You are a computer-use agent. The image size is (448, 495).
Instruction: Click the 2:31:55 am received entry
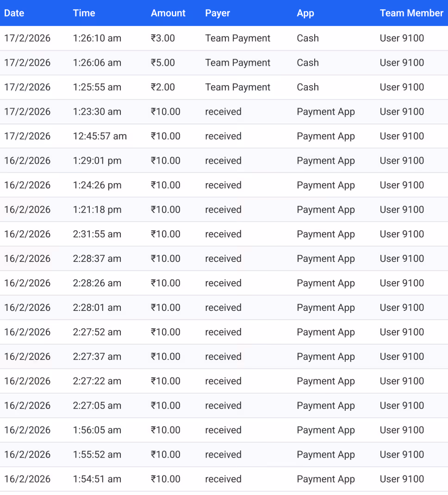tap(224, 234)
